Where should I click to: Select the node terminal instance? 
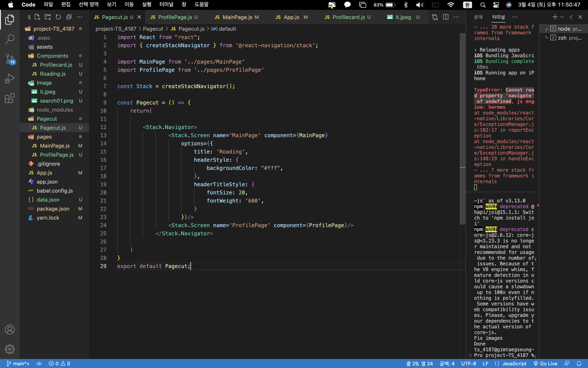563,29
